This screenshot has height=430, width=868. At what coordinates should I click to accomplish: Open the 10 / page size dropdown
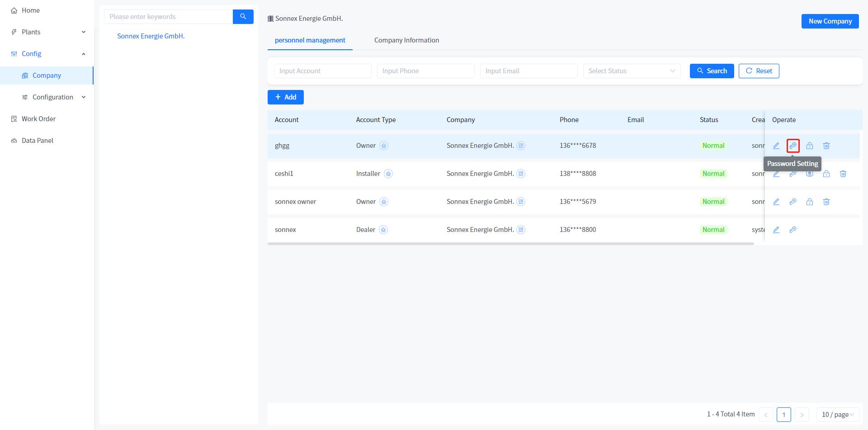click(837, 414)
